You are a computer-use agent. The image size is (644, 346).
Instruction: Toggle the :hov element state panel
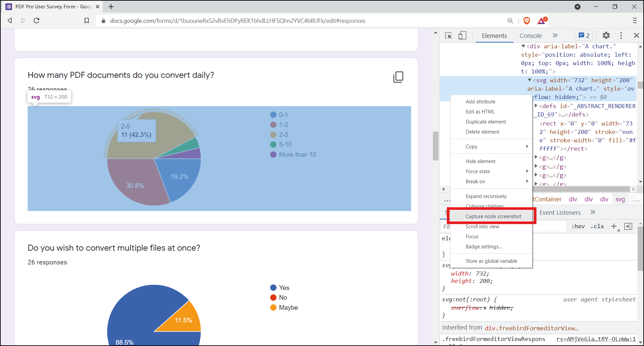click(x=578, y=226)
